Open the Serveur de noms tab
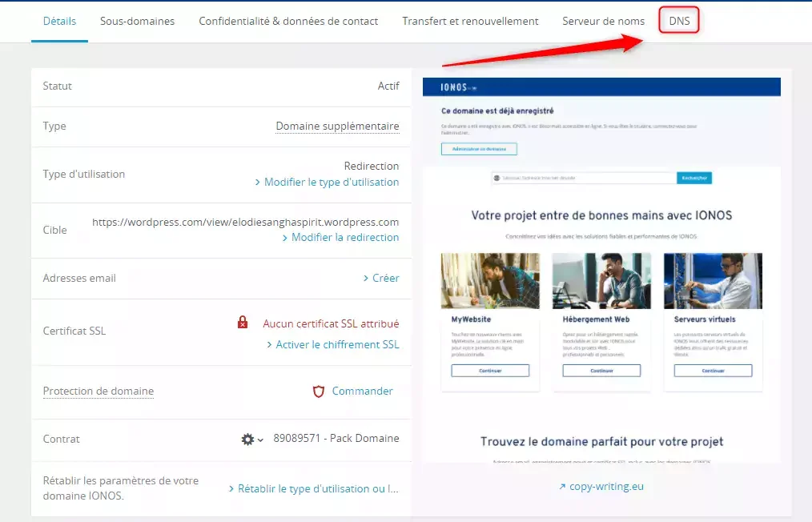The image size is (812, 522). point(603,22)
